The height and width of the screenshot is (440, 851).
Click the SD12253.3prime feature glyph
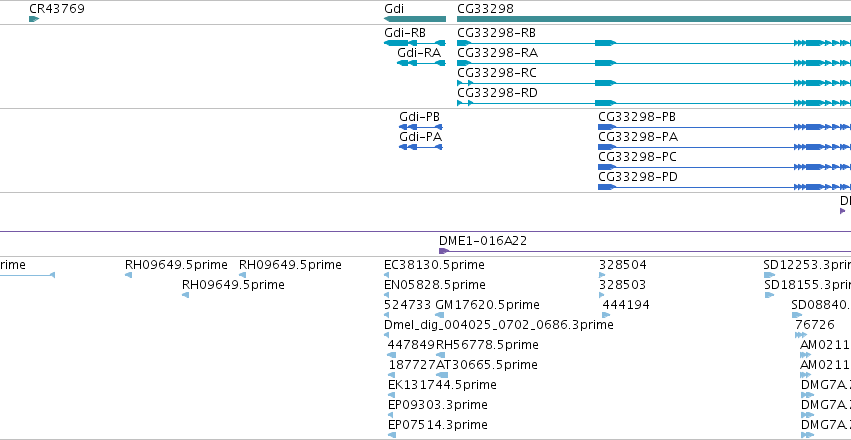[x=769, y=275]
